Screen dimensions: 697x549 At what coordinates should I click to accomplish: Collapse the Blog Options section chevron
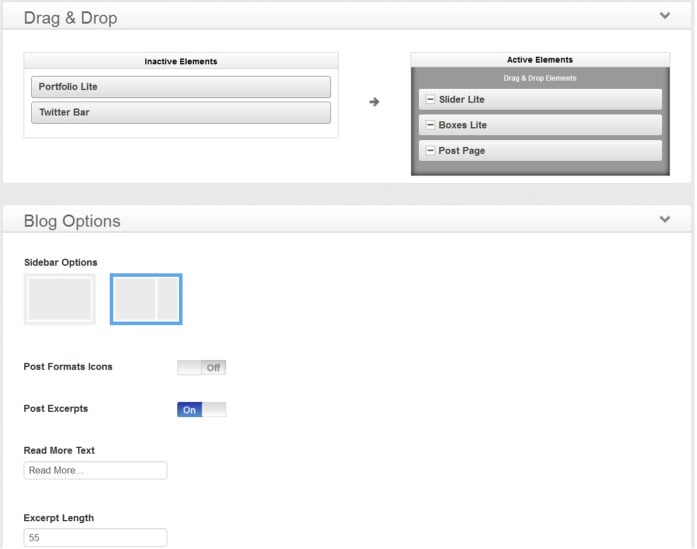665,219
